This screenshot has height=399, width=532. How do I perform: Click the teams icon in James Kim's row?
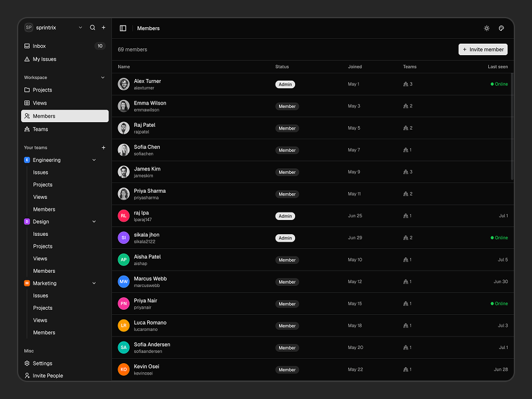pyautogui.click(x=405, y=172)
